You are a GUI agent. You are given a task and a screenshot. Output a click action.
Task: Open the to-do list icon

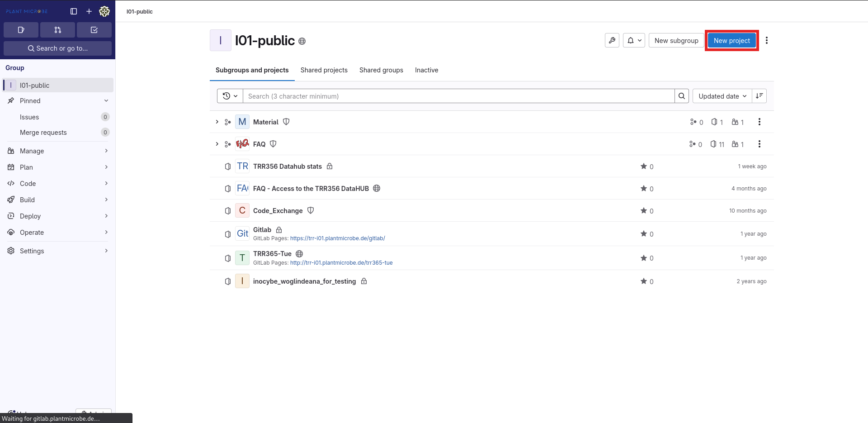coord(94,30)
